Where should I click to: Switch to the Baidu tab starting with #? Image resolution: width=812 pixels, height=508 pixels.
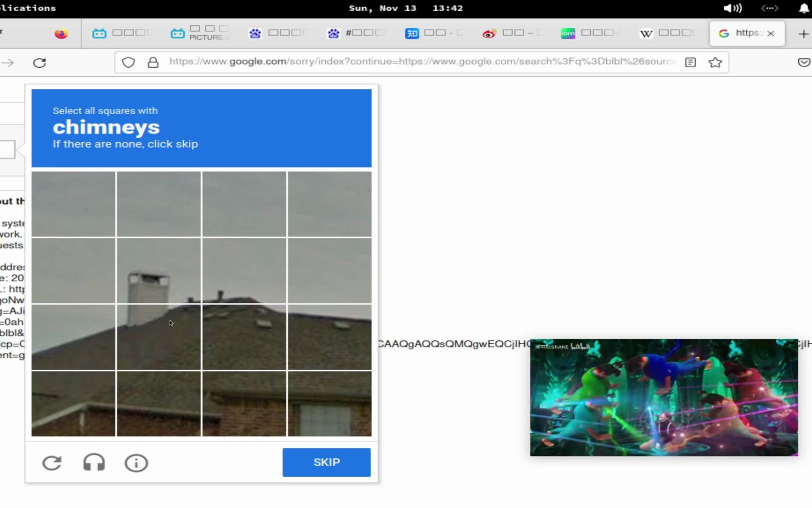click(357, 33)
